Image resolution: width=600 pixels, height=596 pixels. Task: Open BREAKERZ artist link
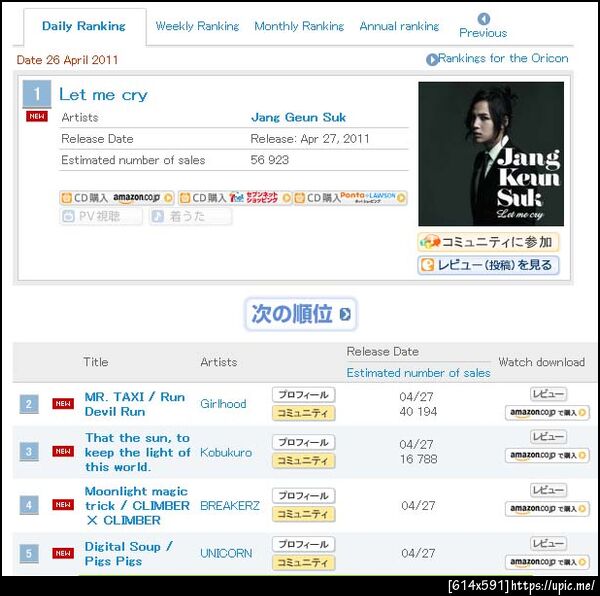pyautogui.click(x=230, y=506)
